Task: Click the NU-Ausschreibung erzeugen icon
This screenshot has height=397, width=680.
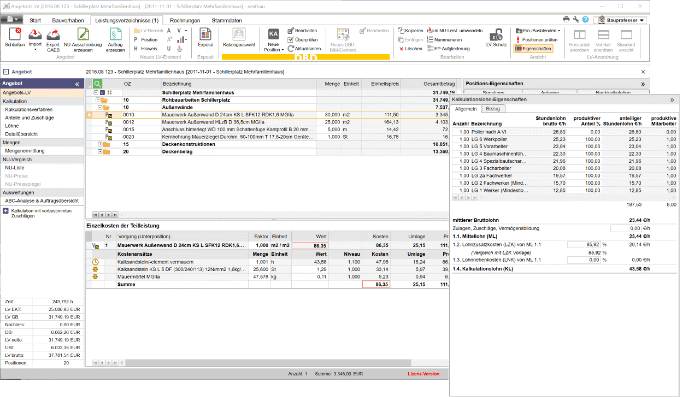Action: coord(83,34)
